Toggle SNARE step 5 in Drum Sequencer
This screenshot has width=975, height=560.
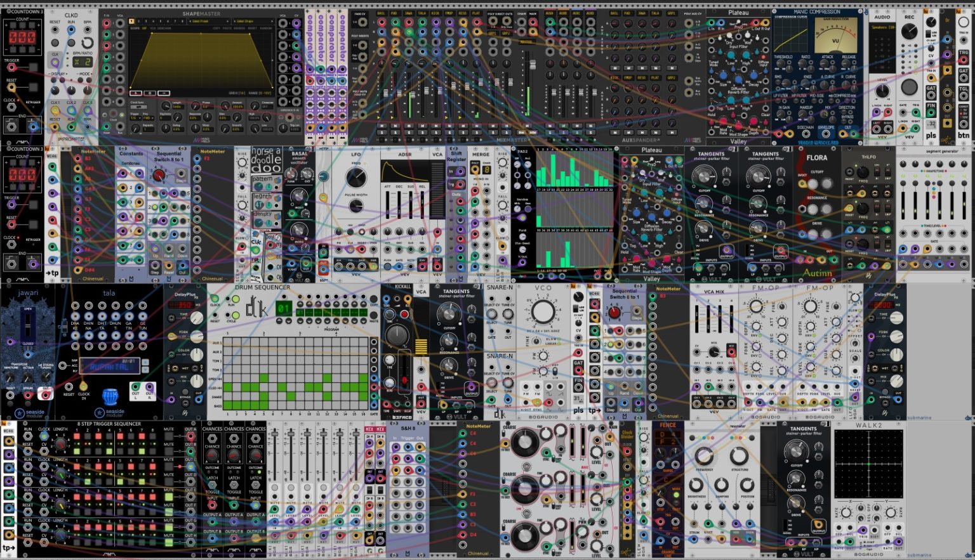point(264,396)
